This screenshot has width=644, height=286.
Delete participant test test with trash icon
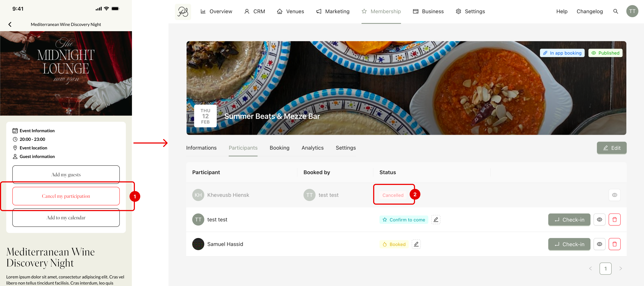pyautogui.click(x=614, y=219)
